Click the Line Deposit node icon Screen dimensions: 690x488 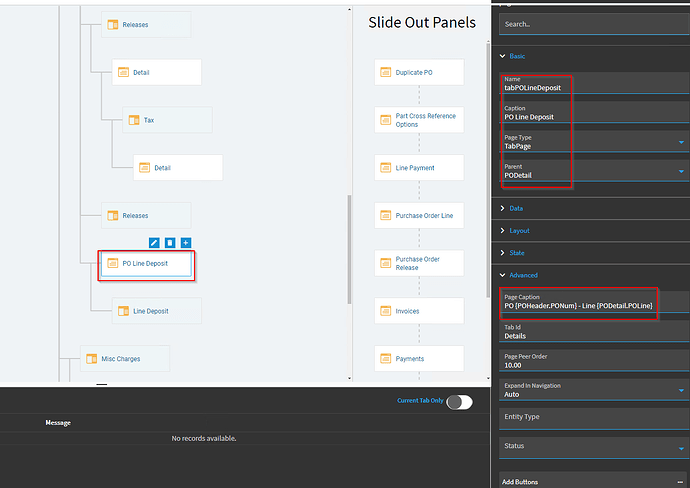123,311
